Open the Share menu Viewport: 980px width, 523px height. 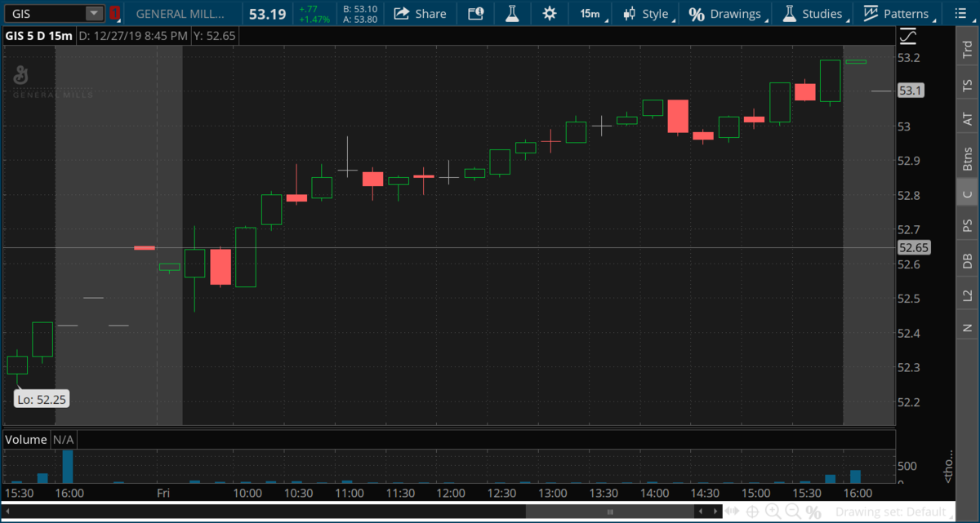coord(420,13)
